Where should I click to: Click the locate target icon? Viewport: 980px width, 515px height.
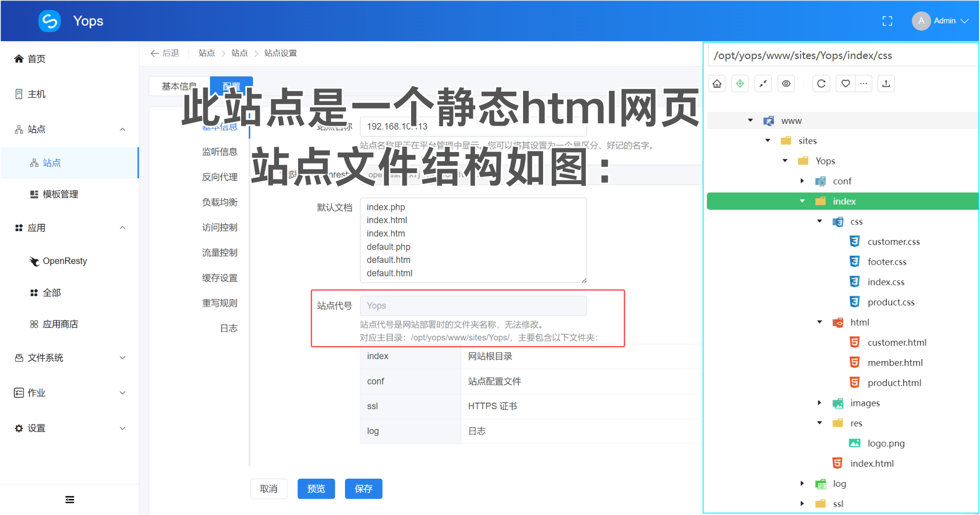[x=740, y=84]
